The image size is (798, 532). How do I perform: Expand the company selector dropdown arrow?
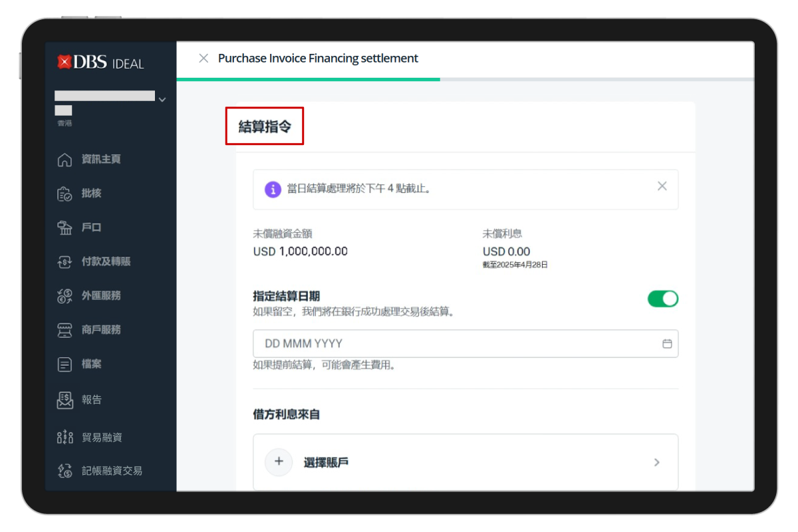pyautogui.click(x=162, y=100)
